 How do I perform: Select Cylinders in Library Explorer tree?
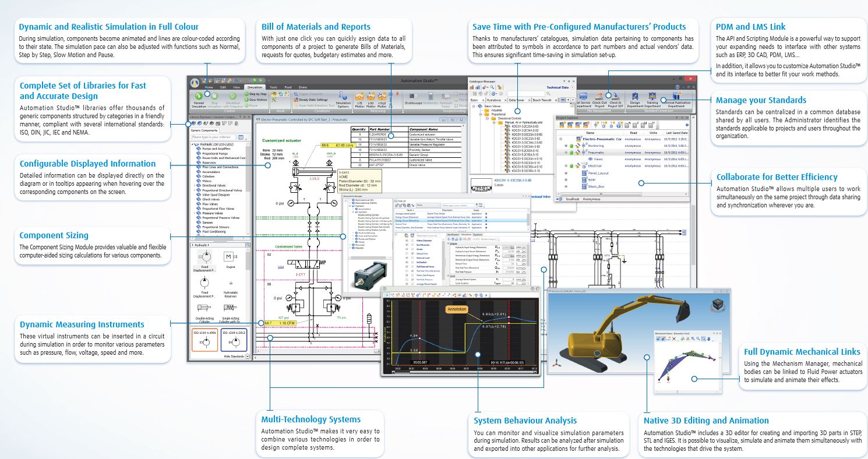tap(207, 176)
